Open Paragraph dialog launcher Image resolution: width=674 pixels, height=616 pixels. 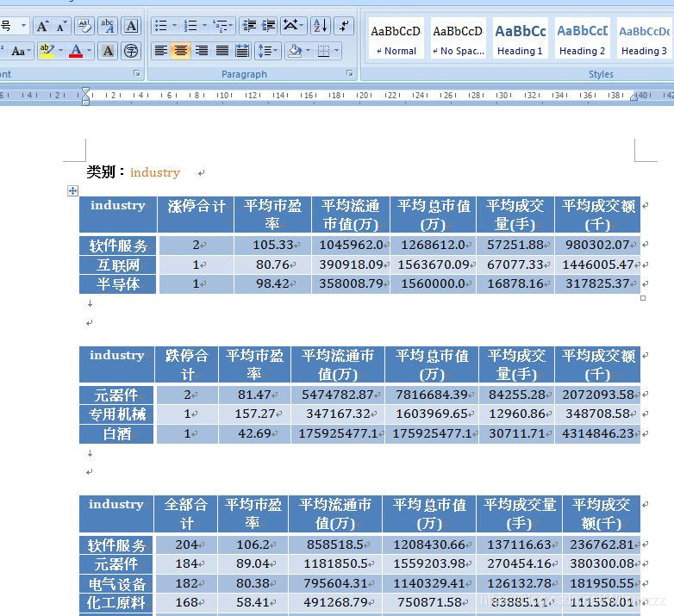[349, 73]
